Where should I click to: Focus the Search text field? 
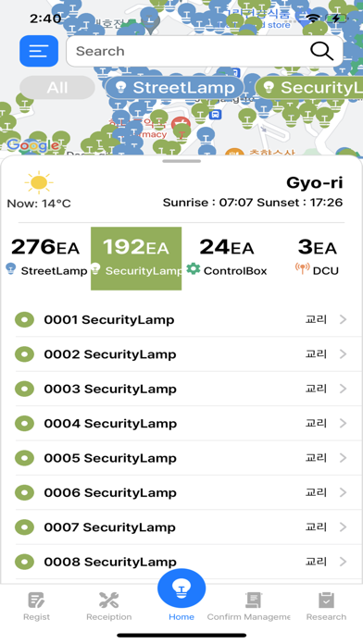pos(187,51)
